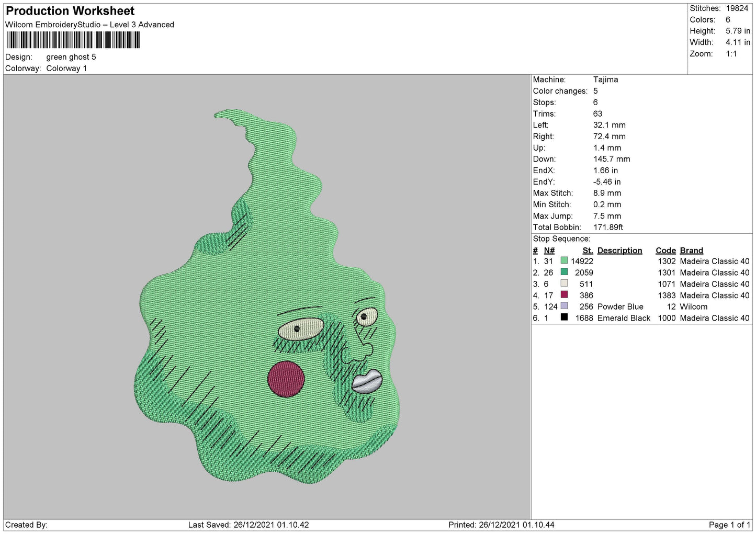Click the barcode in the header
The image size is (756, 534).
pyautogui.click(x=73, y=40)
